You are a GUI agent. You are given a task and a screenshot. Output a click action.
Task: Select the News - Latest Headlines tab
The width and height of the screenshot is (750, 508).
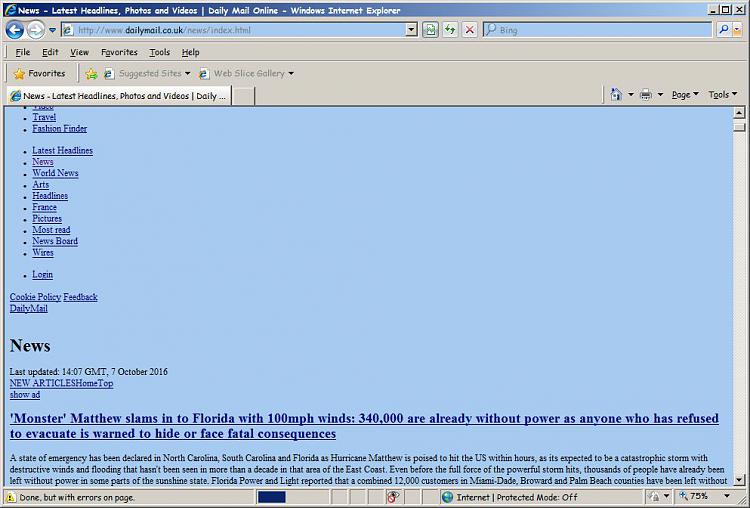(x=119, y=96)
